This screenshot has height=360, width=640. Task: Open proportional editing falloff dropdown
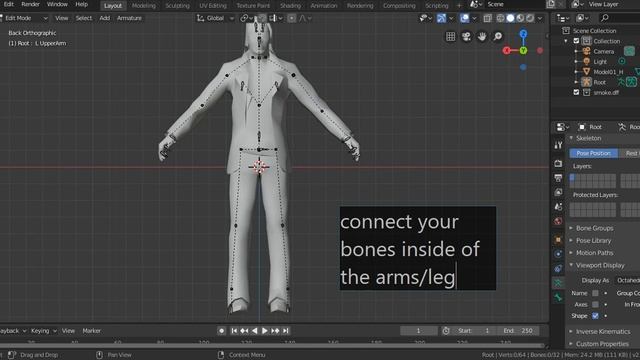[305, 18]
